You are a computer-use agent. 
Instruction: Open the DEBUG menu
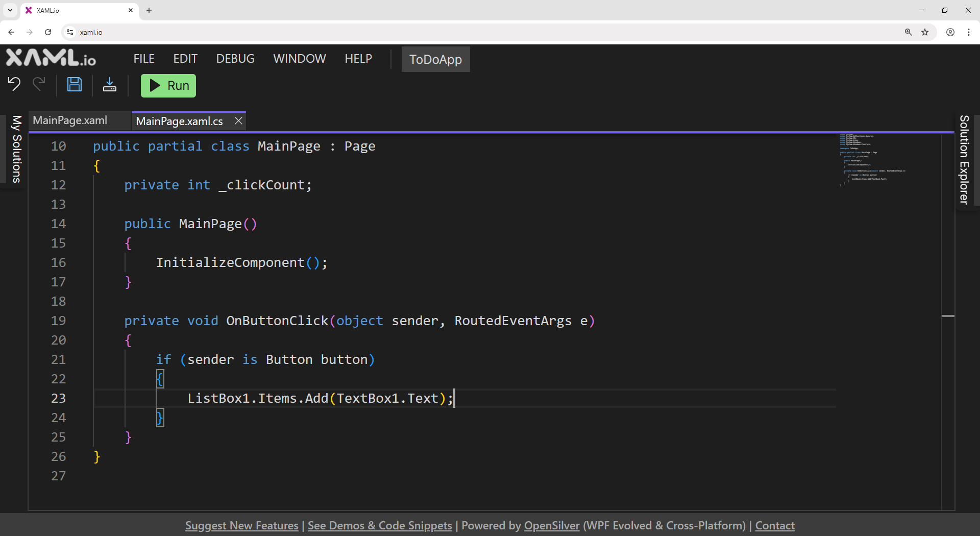235,58
